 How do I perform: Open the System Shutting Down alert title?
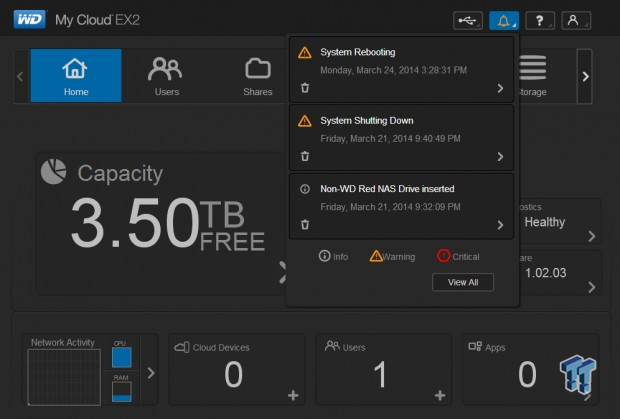pos(367,121)
